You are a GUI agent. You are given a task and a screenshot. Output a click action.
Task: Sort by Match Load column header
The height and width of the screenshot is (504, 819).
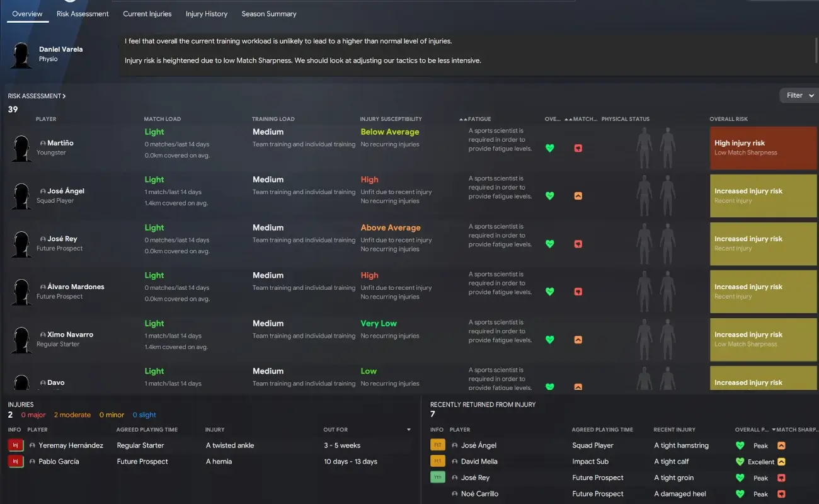[x=163, y=119]
